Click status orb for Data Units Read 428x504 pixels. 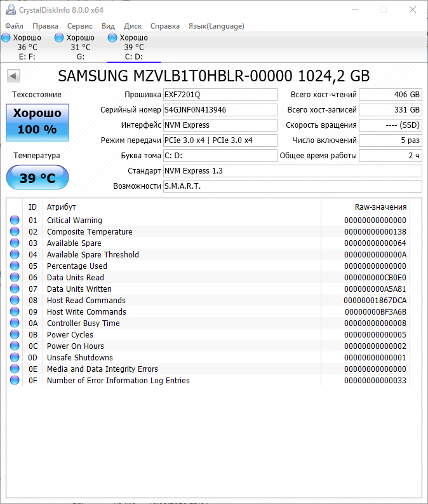(15, 277)
